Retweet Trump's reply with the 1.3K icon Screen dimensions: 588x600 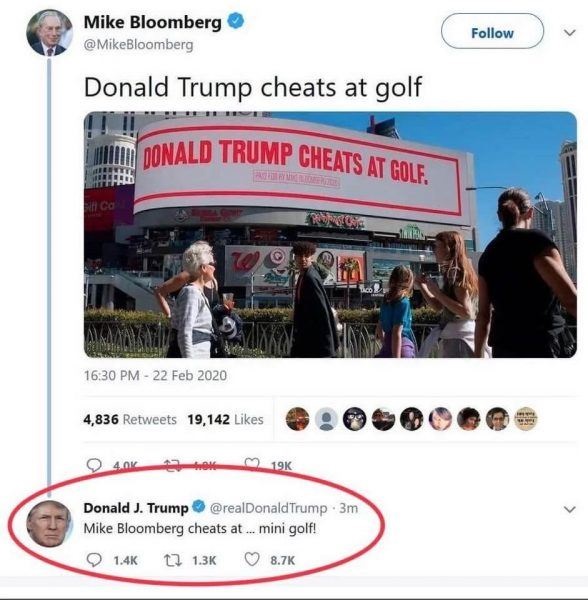173,561
